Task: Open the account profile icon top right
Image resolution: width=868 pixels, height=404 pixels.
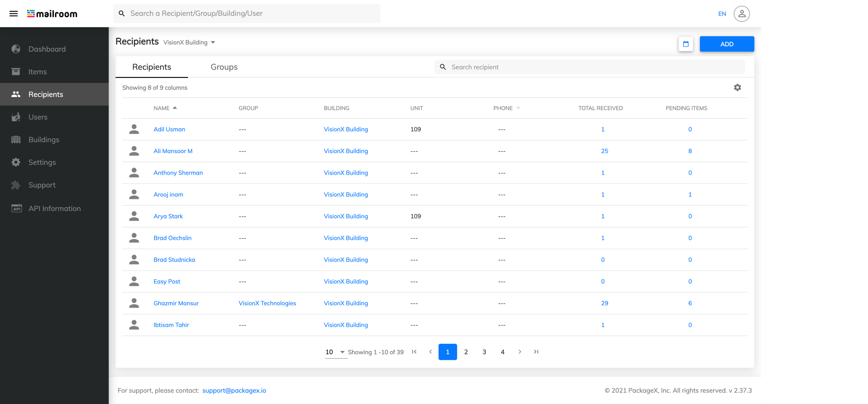Action: (741, 13)
